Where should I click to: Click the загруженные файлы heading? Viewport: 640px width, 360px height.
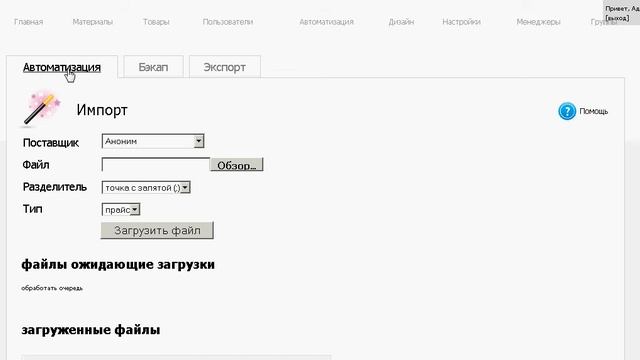[91, 329]
